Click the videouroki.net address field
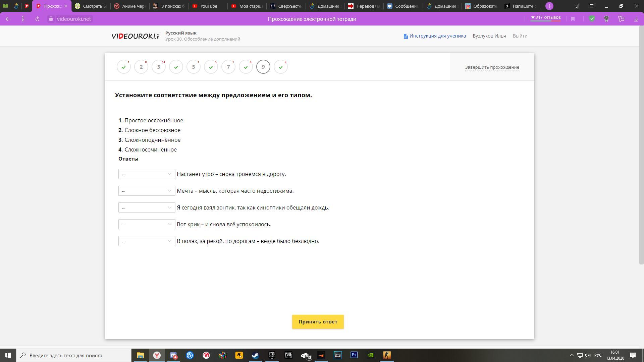Viewport: 644px width, 362px height. tap(74, 19)
